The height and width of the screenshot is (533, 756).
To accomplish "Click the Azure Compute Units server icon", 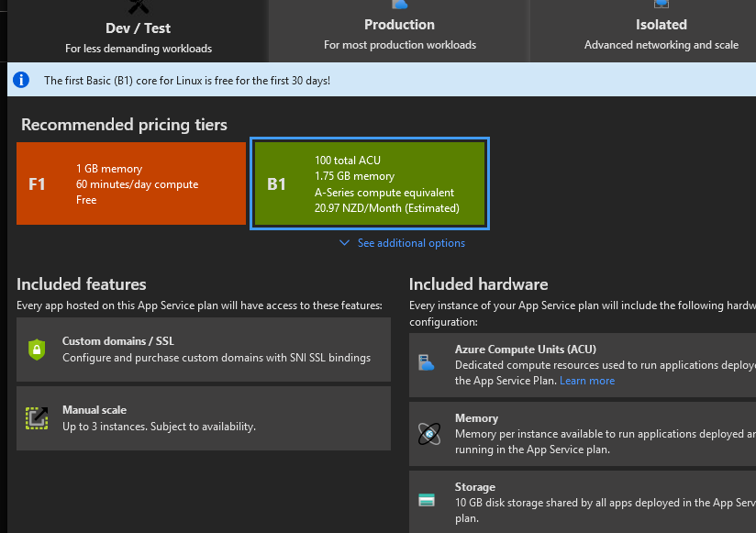I will (427, 362).
